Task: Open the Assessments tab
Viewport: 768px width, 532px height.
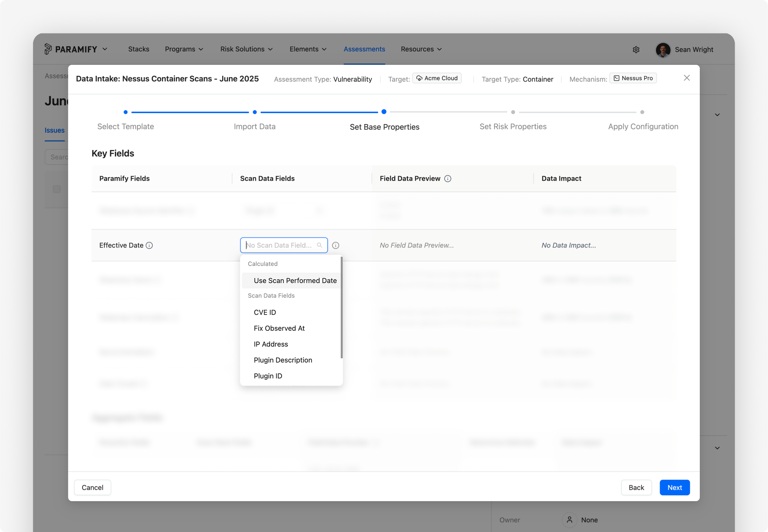Action: click(364, 49)
